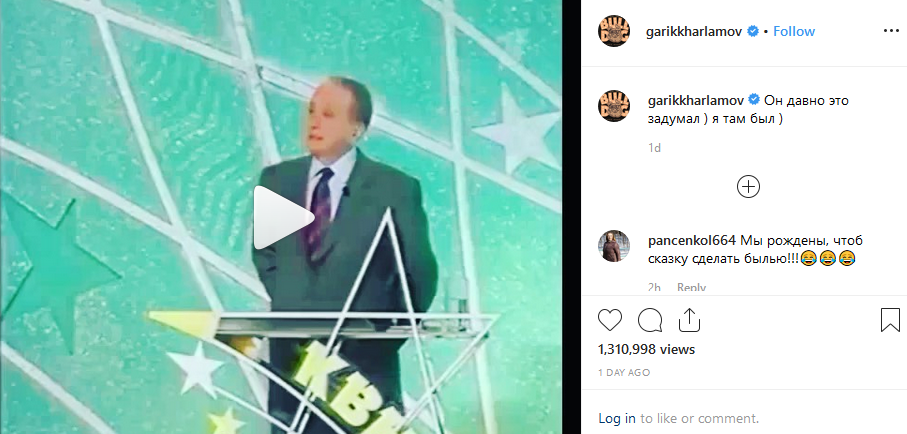The image size is (907, 434).
Task: Open garikkharlamov username in caption
Action: click(x=694, y=100)
